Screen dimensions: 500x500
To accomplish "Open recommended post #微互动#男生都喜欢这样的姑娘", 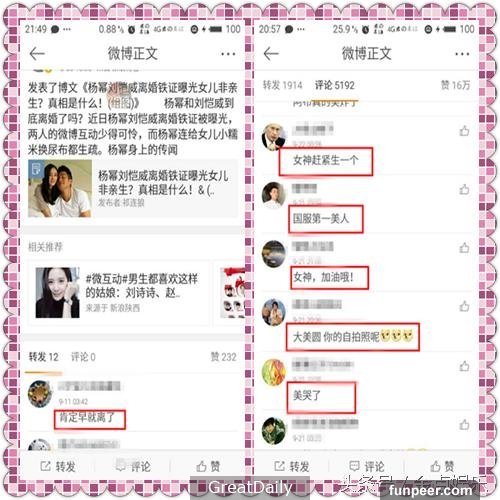I will click(x=119, y=293).
